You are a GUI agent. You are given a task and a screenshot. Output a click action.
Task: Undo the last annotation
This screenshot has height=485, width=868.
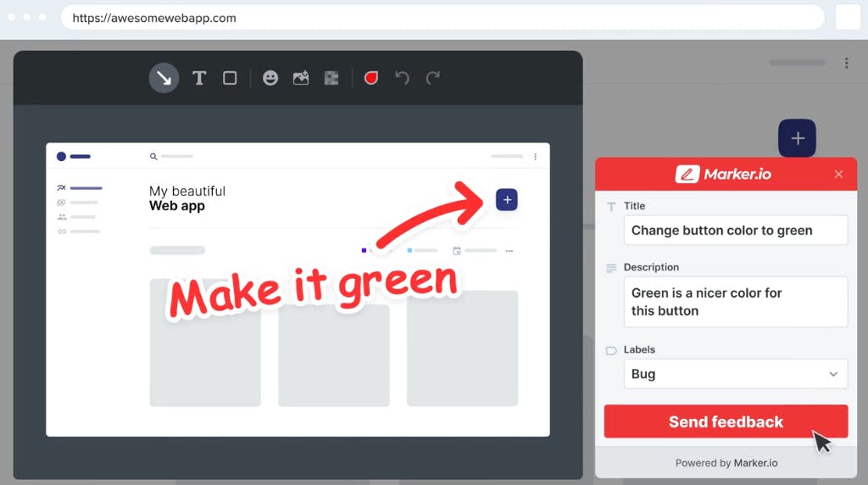tap(403, 78)
